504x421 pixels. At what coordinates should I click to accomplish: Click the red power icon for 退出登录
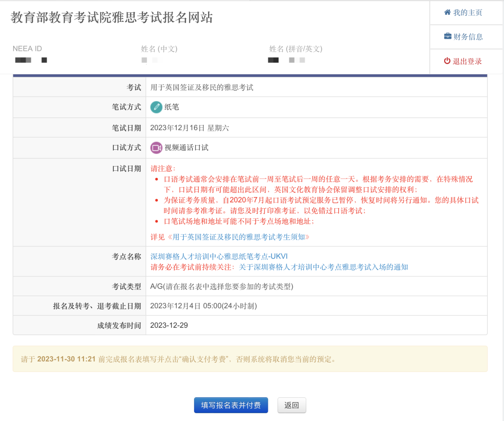[447, 61]
